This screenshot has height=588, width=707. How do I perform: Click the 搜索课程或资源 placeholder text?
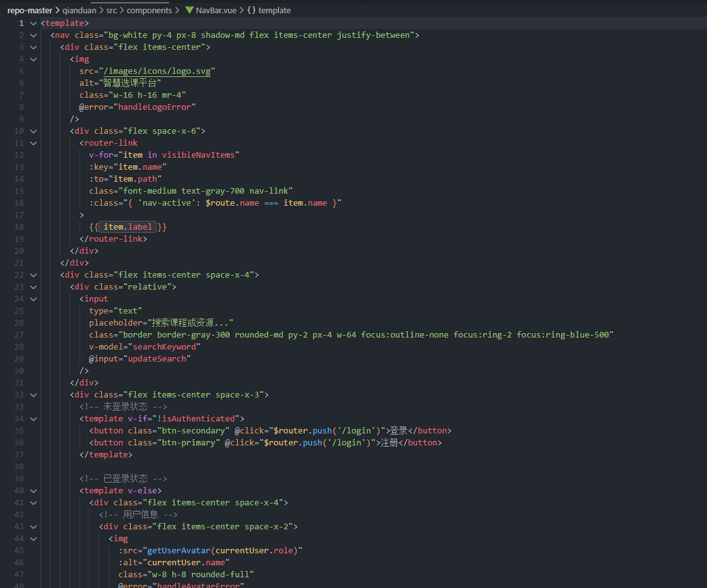183,322
